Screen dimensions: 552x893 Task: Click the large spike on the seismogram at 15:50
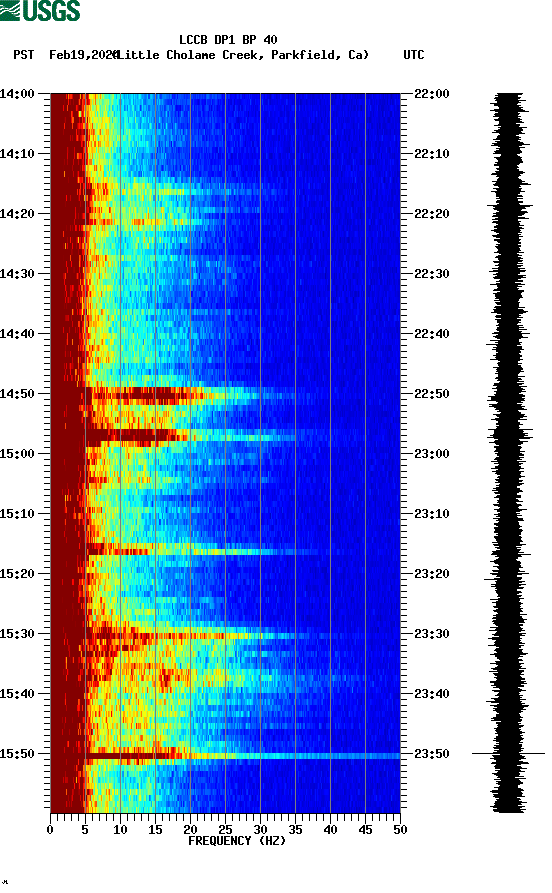point(508,753)
